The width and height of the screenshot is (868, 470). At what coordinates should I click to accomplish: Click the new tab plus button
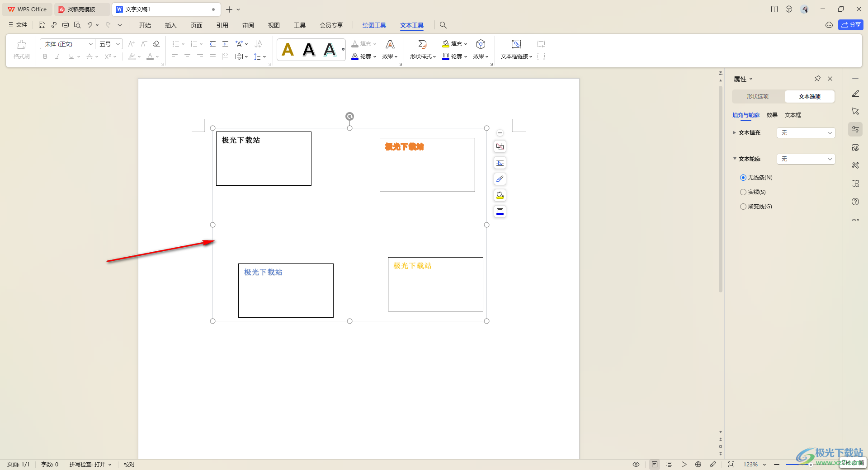coord(229,9)
